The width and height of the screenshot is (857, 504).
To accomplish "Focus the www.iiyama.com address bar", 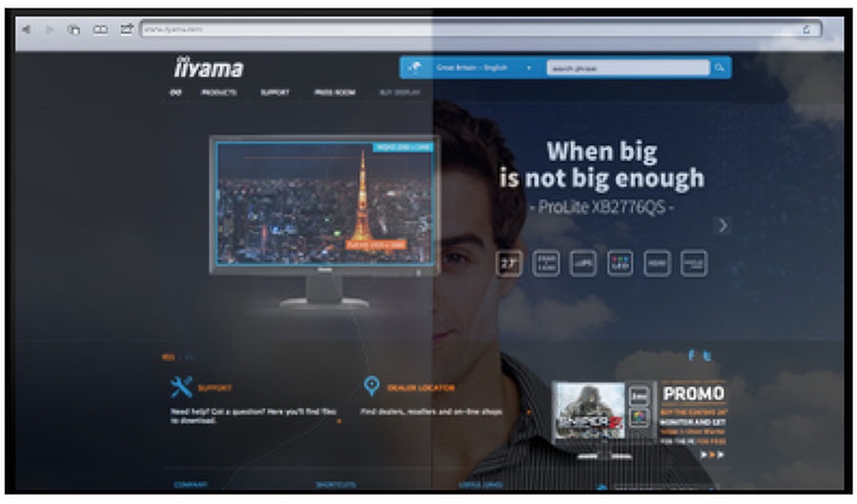I will 481,29.
